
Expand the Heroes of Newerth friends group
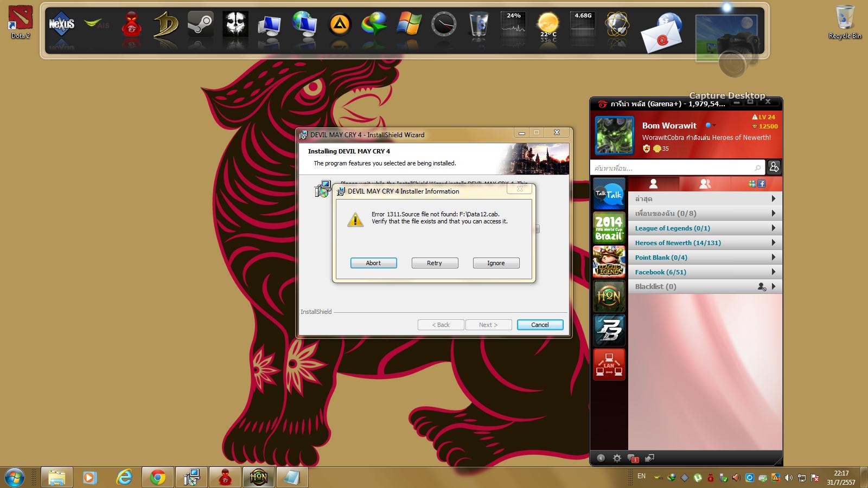point(705,243)
